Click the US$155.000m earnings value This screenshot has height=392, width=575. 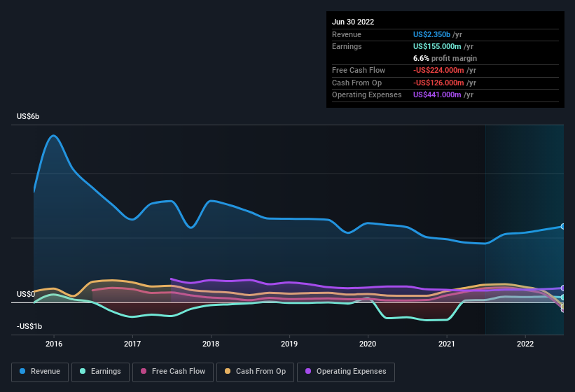point(437,46)
